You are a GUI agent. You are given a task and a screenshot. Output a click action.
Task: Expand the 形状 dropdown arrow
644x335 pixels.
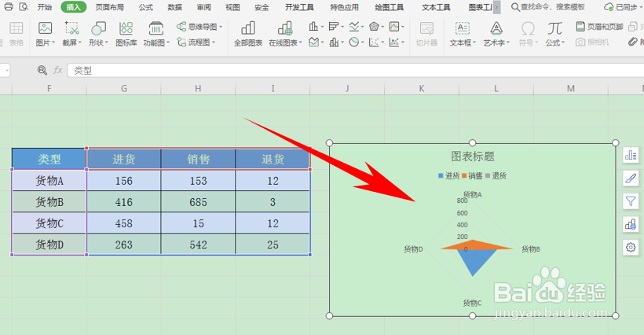[x=107, y=42]
